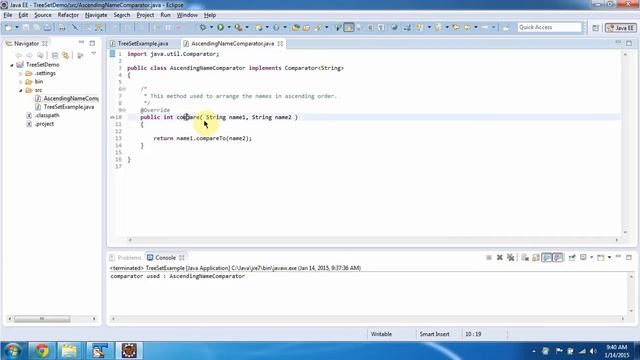Toggle Scroll Lock in the console
Screen dimensions: 640x360
click(536, 258)
